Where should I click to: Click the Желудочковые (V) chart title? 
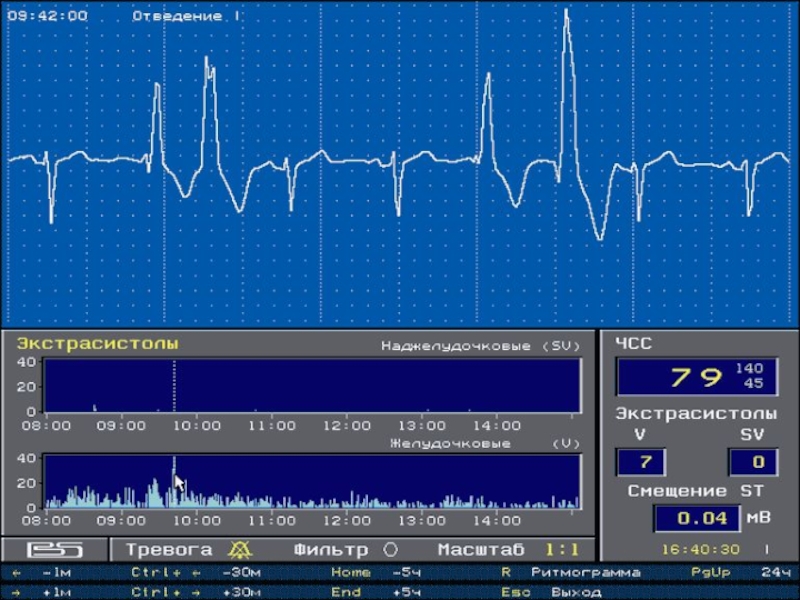(485, 443)
